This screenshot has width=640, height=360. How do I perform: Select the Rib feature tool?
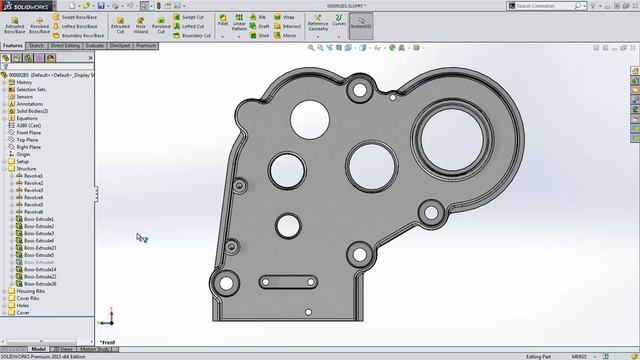(x=258, y=17)
